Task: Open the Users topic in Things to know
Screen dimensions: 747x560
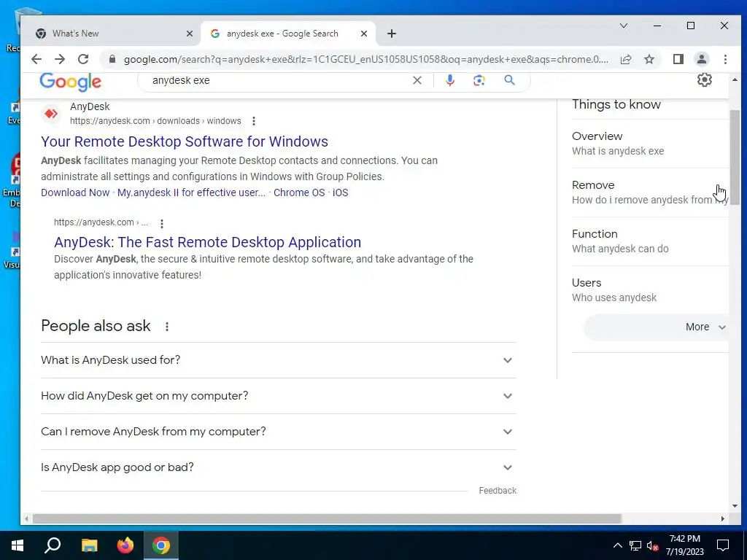Action: 650,290
